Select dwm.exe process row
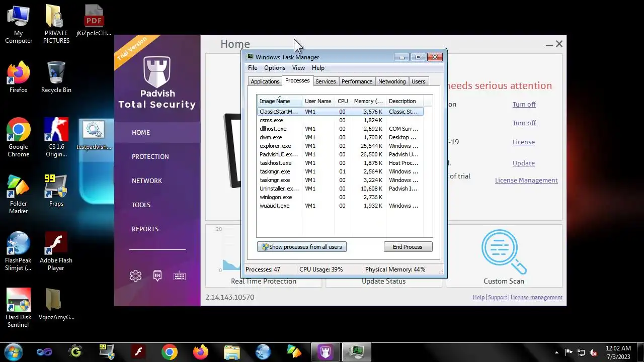Viewport: 644px width, 362px height. [340, 137]
